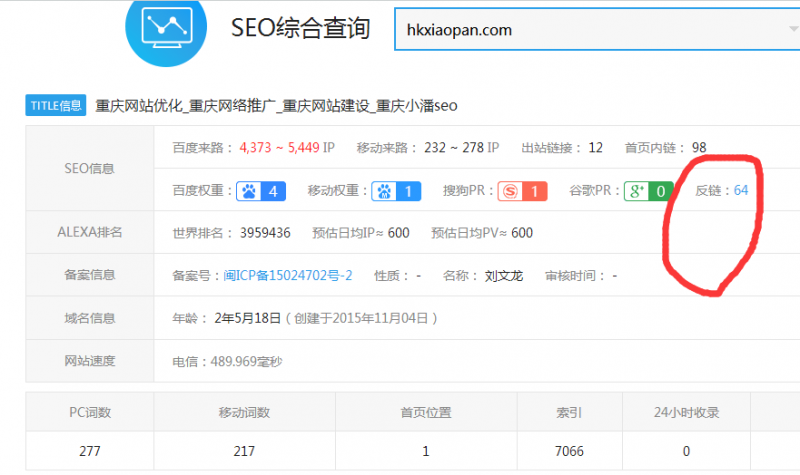Click the SEO综合查询 heading text

(x=301, y=28)
